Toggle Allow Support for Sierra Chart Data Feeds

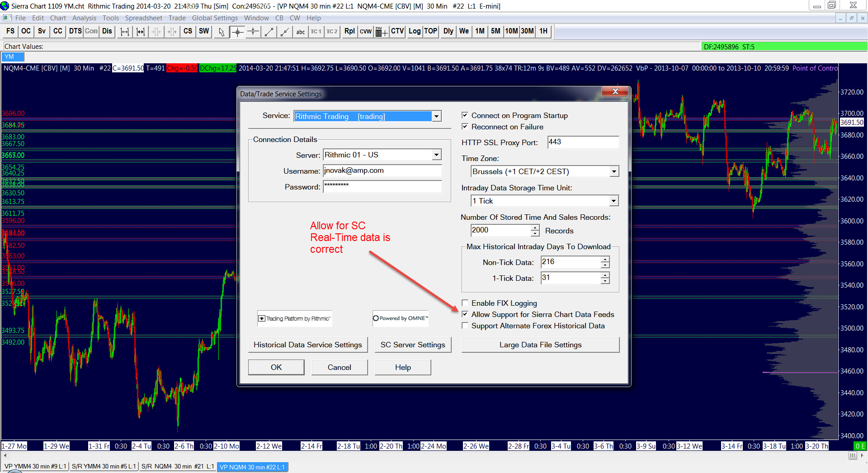[x=465, y=314]
